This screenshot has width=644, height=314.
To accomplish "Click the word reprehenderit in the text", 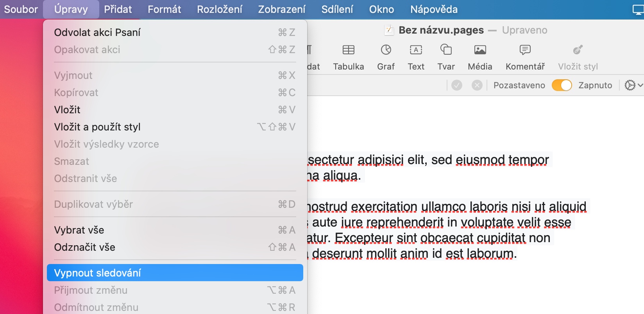I will coord(405,222).
